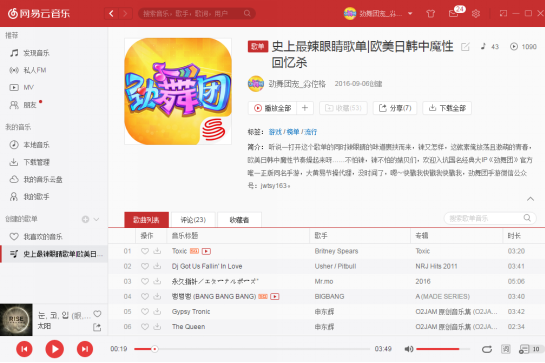
Task: Switch to mini mode icon in title bar
Action: pos(503,14)
